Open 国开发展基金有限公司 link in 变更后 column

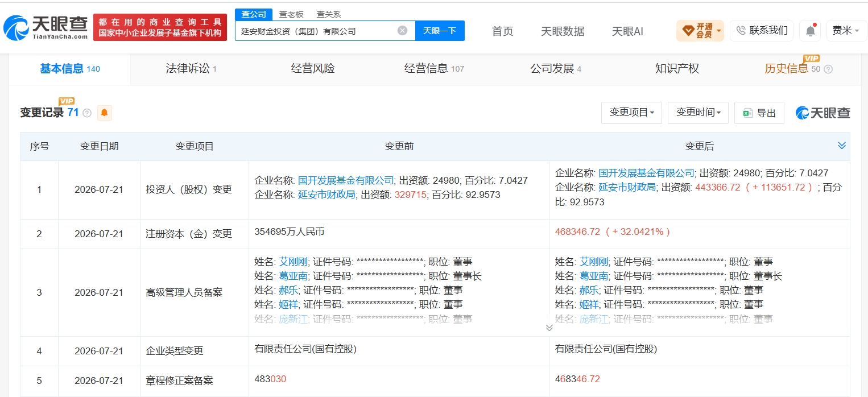(x=646, y=173)
